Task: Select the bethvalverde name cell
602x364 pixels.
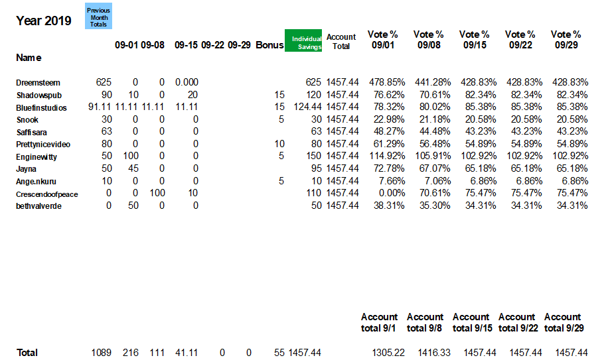Action: [x=38, y=206]
